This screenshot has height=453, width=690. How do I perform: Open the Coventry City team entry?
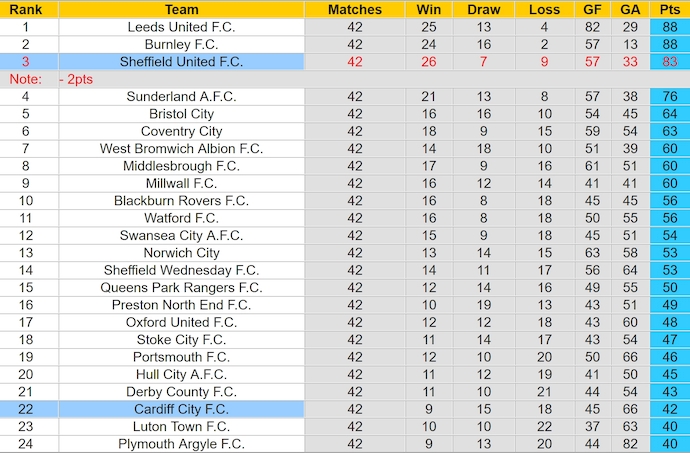181,132
